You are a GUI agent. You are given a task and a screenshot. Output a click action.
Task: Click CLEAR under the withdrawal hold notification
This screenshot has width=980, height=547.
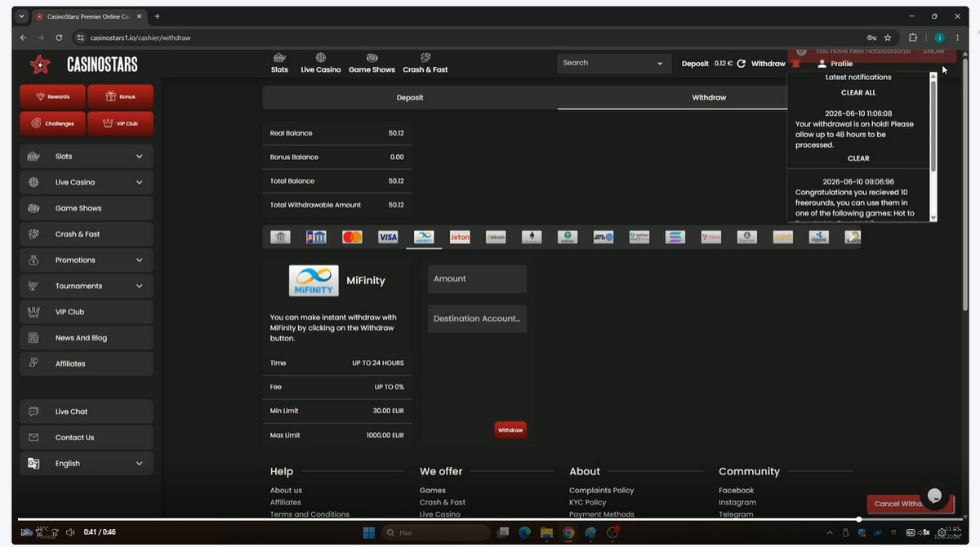pos(858,158)
